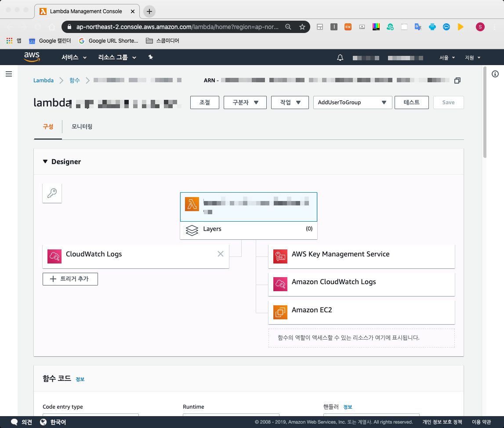This screenshot has width=504, height=428.
Task: Open the Google Translate extension
Action: (x=418, y=27)
